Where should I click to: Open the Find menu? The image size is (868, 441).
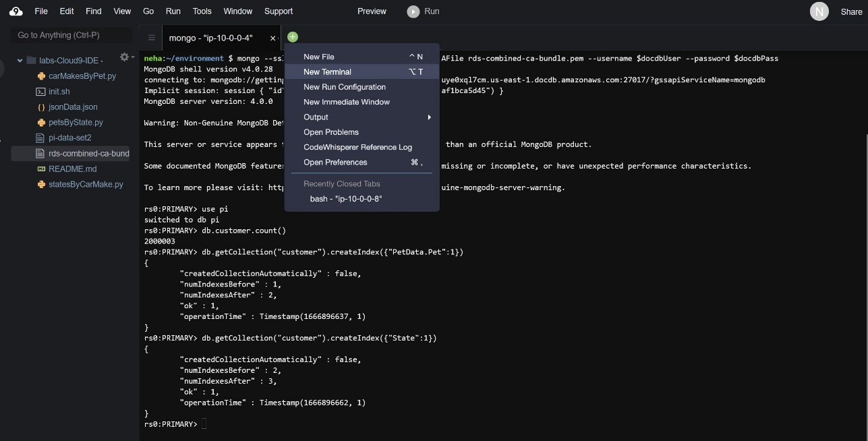pyautogui.click(x=94, y=11)
